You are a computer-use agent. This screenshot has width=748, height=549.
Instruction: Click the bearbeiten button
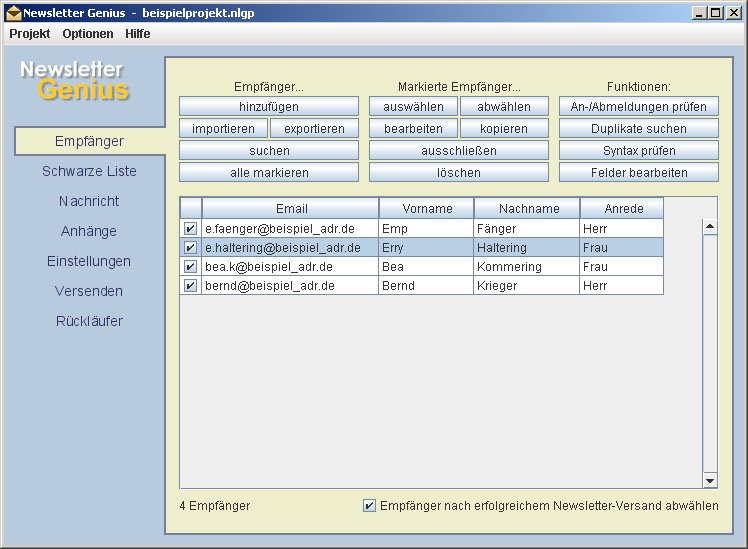(x=413, y=128)
